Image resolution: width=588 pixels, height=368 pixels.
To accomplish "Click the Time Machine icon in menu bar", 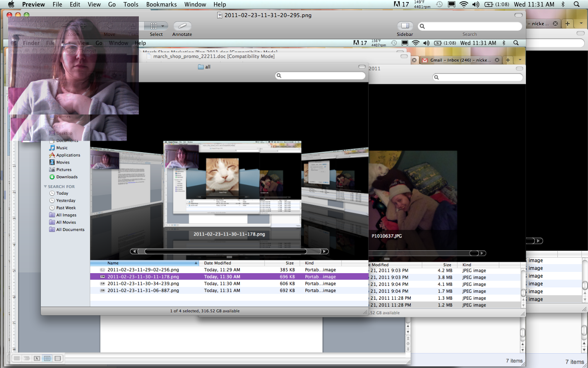I will click(439, 4).
